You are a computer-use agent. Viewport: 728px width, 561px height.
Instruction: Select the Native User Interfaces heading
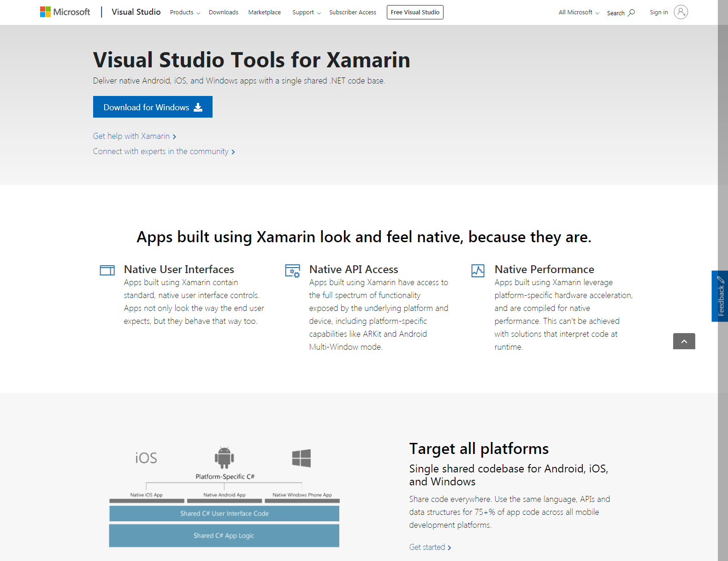pyautogui.click(x=179, y=269)
